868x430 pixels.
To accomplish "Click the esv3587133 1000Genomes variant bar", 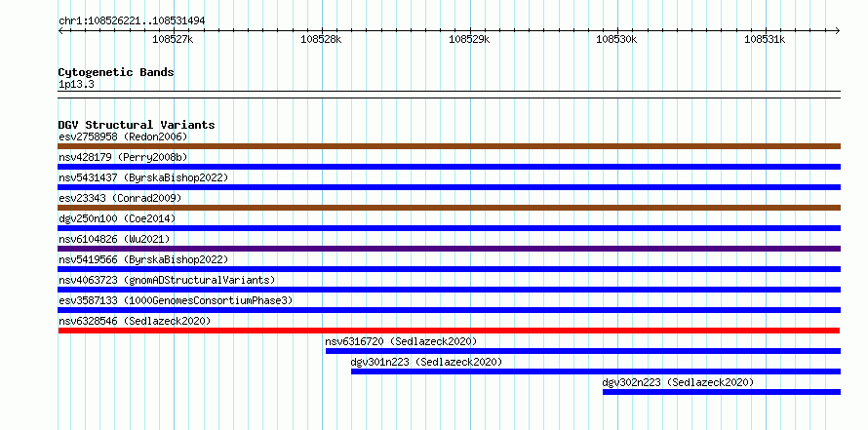I will 449,310.
